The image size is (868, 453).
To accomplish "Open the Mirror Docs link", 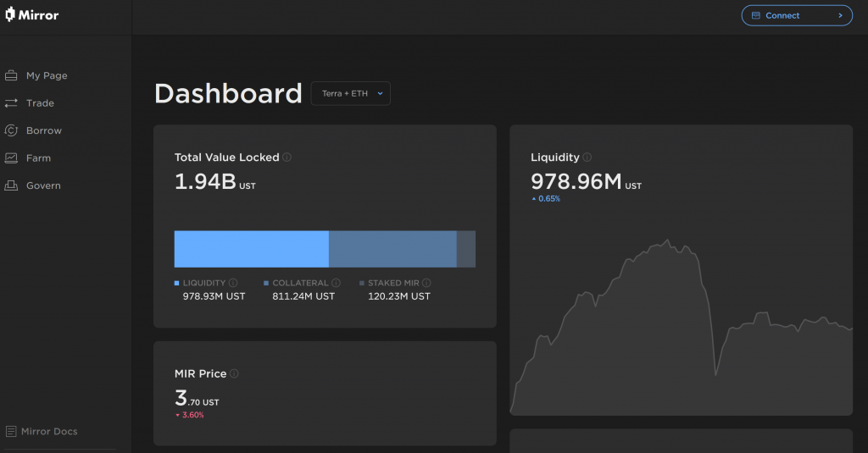I will [42, 432].
